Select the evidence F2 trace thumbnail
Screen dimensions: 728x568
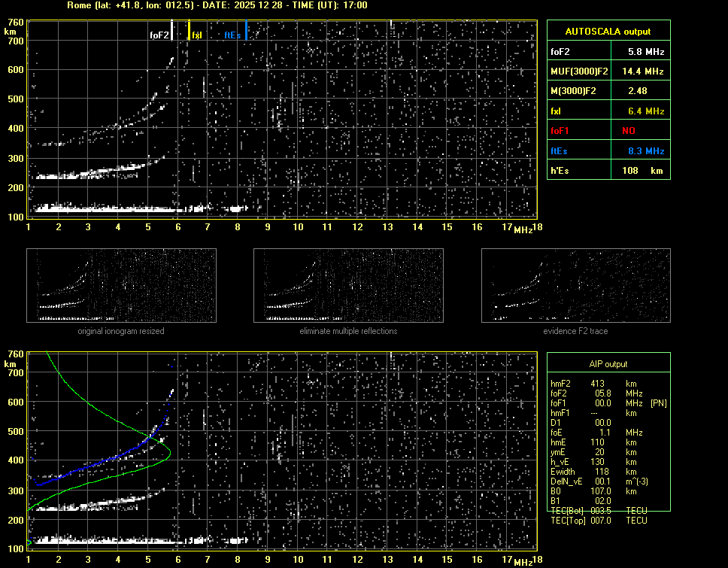click(575, 286)
